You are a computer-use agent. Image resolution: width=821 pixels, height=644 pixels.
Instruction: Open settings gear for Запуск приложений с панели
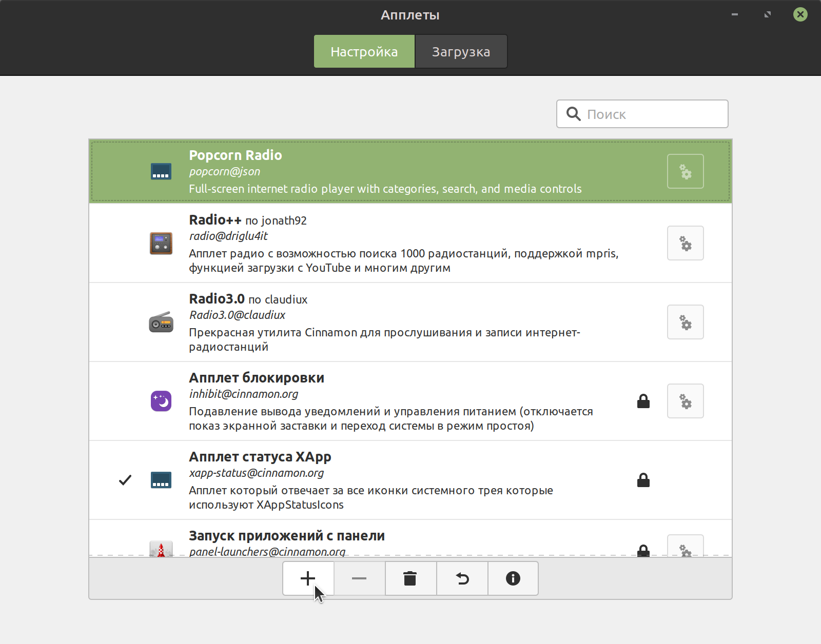click(x=685, y=547)
